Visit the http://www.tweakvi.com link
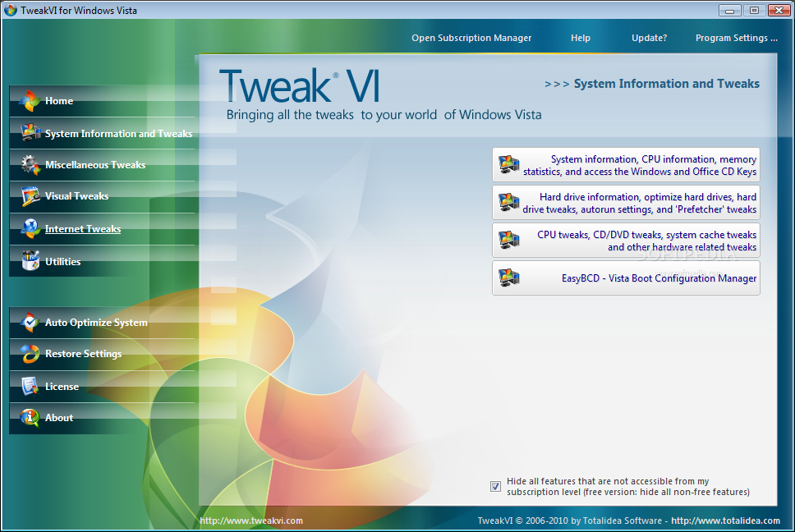The width and height of the screenshot is (795, 532). (251, 521)
